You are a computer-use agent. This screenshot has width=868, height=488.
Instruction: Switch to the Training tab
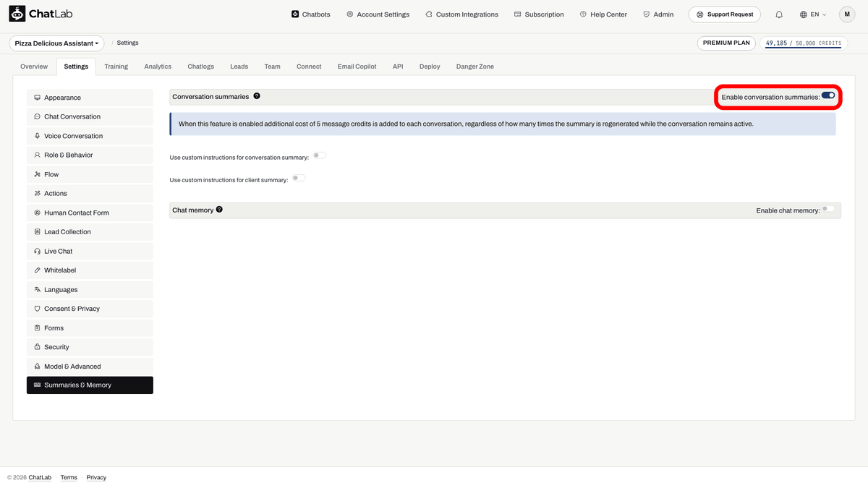coord(116,67)
